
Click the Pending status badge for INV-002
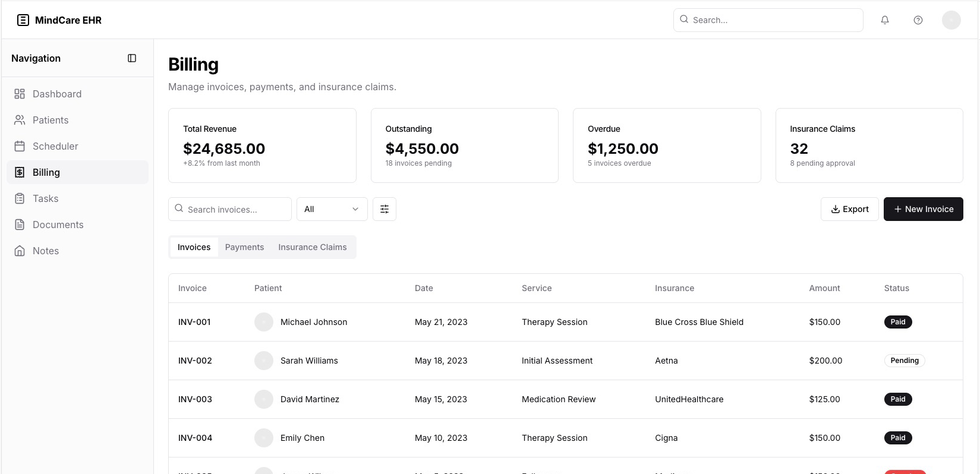pyautogui.click(x=904, y=361)
